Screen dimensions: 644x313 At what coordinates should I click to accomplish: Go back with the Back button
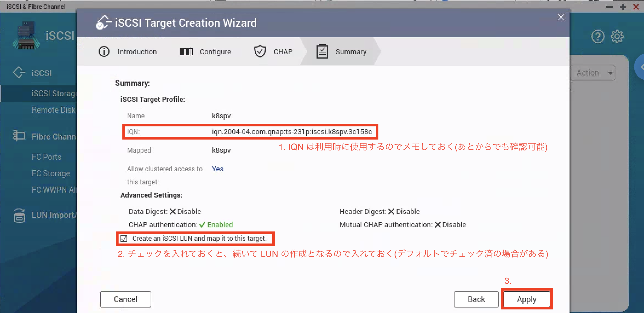pyautogui.click(x=476, y=299)
